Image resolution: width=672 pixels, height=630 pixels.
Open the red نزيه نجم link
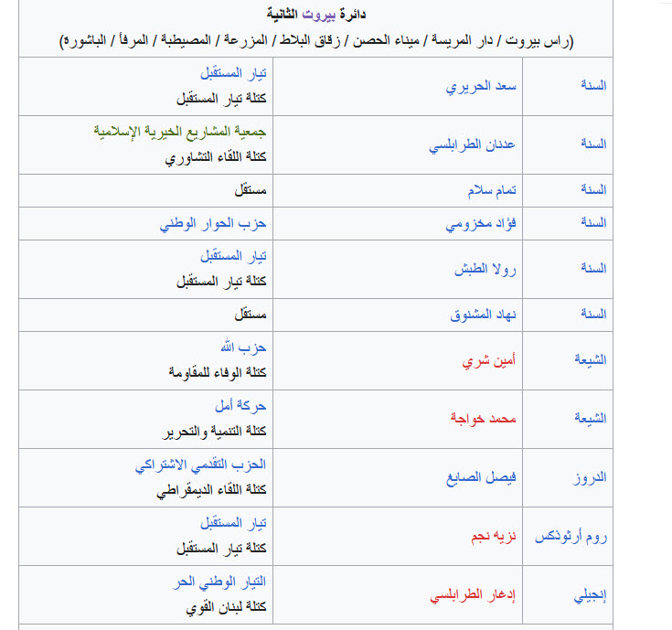pos(494,537)
